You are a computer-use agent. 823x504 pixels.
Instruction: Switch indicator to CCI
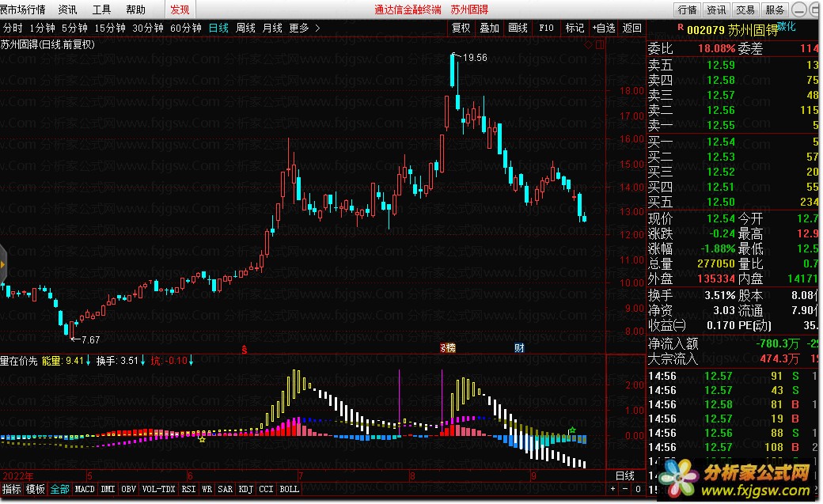click(266, 489)
